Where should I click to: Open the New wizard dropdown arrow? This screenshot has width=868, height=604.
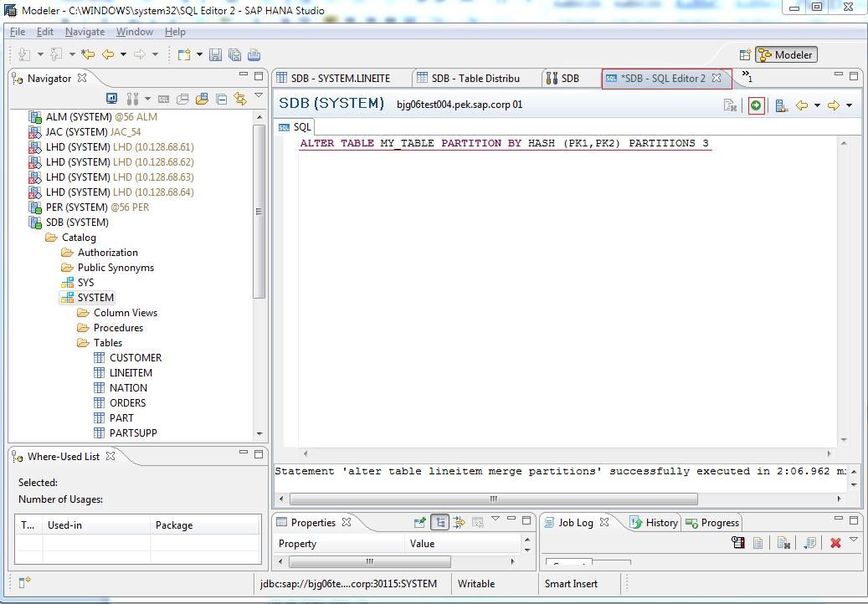coord(199,54)
